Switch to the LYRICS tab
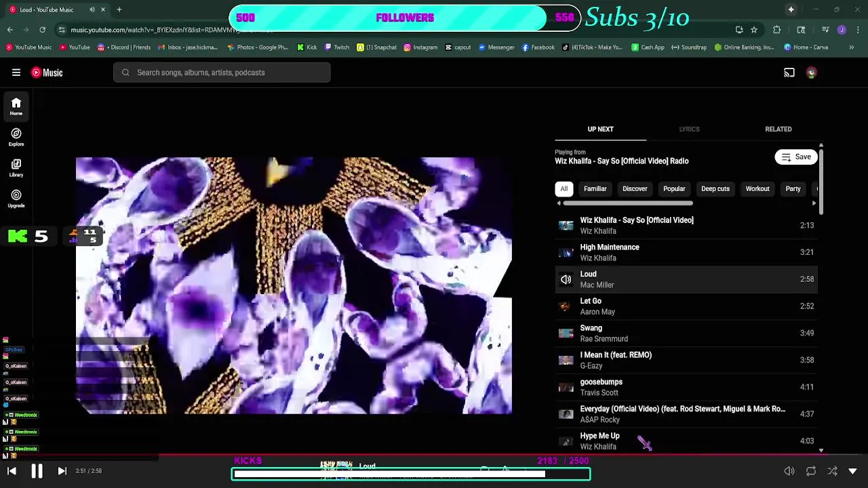This screenshot has height=488, width=868. [x=689, y=129]
